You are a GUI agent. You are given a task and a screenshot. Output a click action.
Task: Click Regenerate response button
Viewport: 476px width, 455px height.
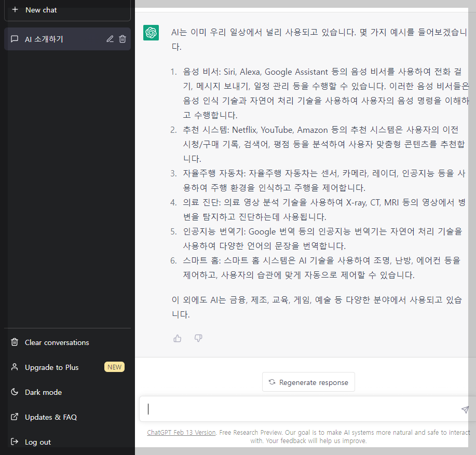point(308,382)
